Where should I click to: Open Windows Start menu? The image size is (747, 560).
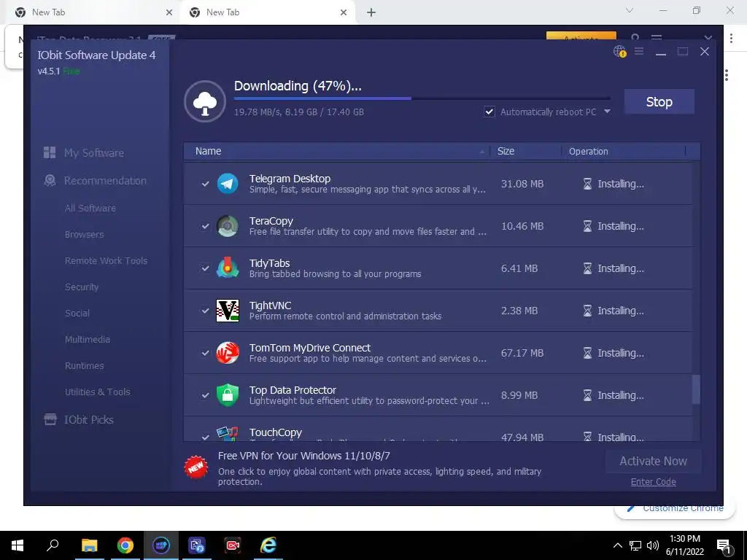(18, 545)
